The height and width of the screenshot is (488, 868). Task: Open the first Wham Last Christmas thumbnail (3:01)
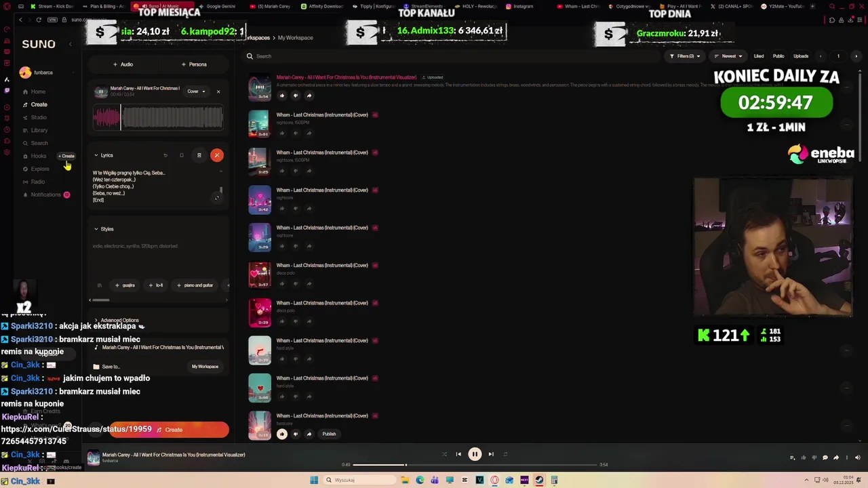(x=260, y=125)
